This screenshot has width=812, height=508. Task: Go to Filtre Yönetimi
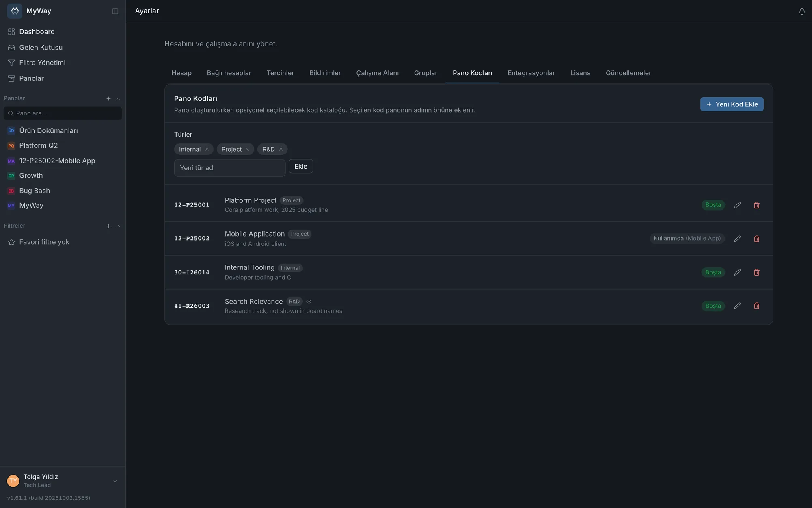tap(63, 63)
